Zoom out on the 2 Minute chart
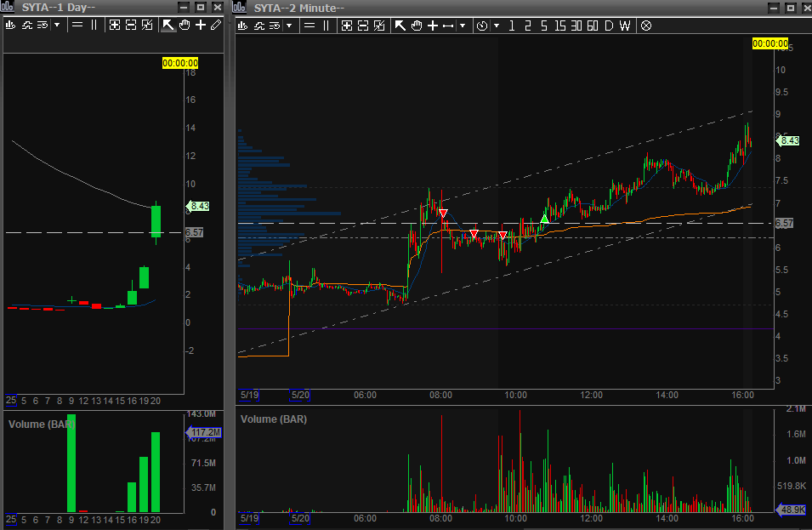This screenshot has width=812, height=530. (x=363, y=26)
